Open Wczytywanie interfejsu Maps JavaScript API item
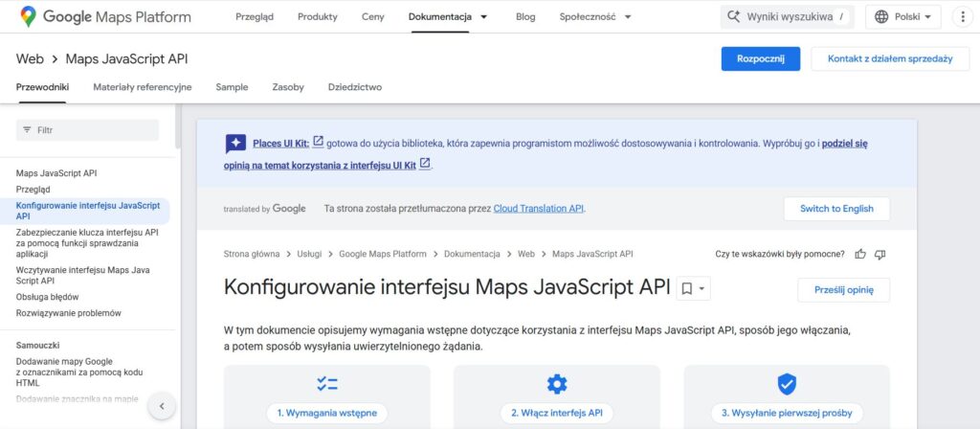 click(x=83, y=276)
